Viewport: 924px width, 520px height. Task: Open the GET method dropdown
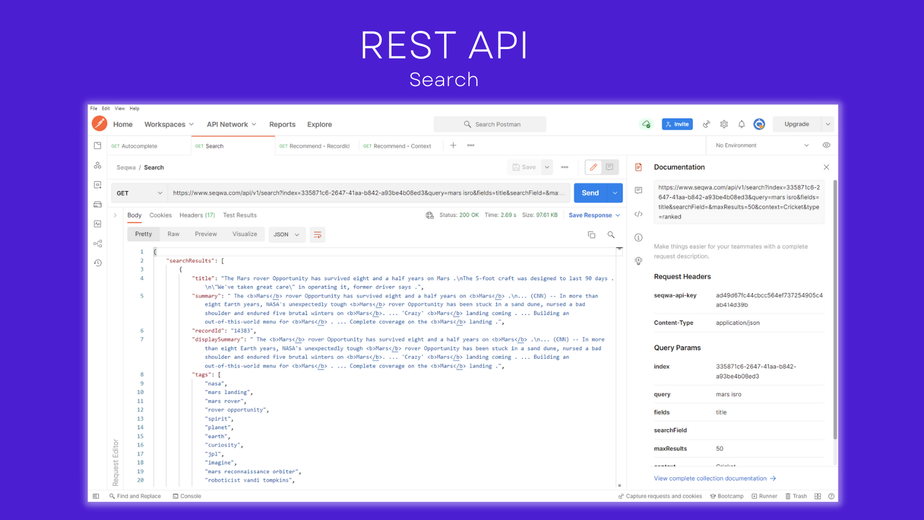139,193
